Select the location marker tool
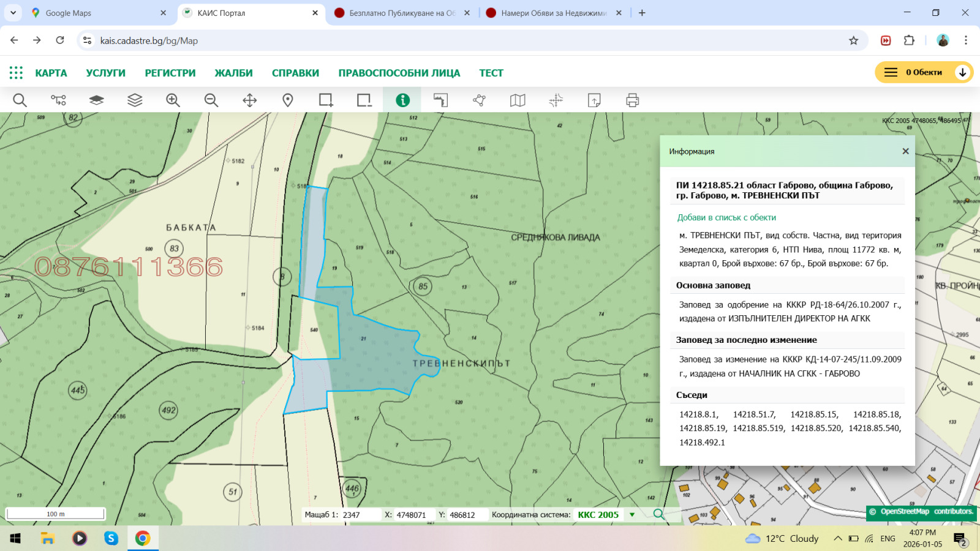This screenshot has height=551, width=980. click(x=288, y=100)
